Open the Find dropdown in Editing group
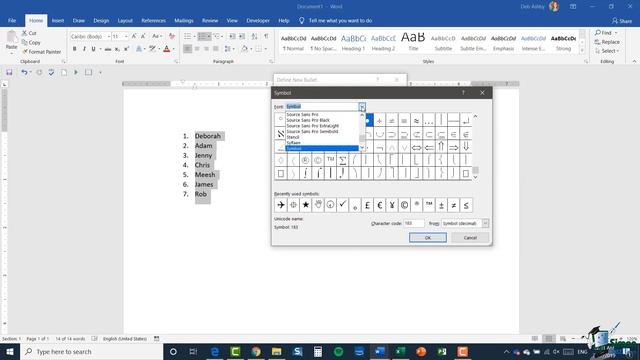This screenshot has height=360, width=640. [616, 33]
